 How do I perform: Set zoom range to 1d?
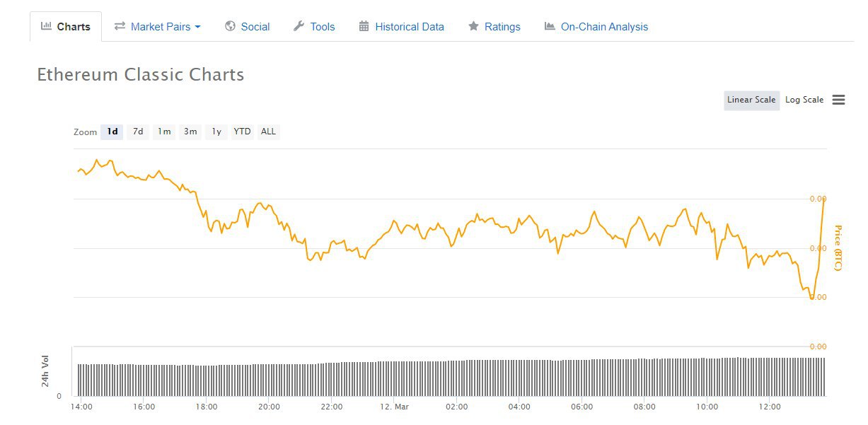point(112,132)
